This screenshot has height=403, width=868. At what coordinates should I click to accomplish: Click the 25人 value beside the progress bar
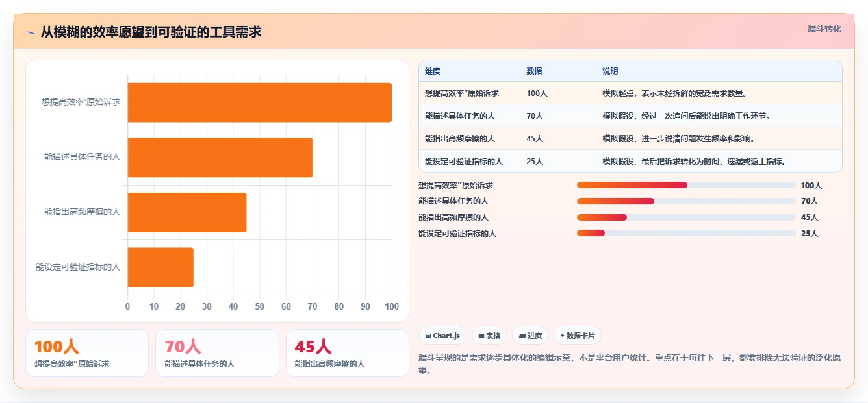(x=810, y=234)
